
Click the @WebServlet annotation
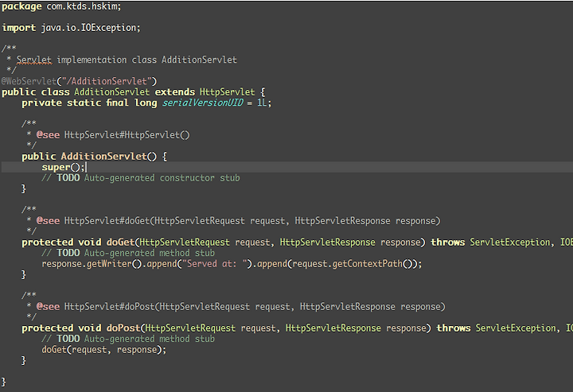point(29,81)
